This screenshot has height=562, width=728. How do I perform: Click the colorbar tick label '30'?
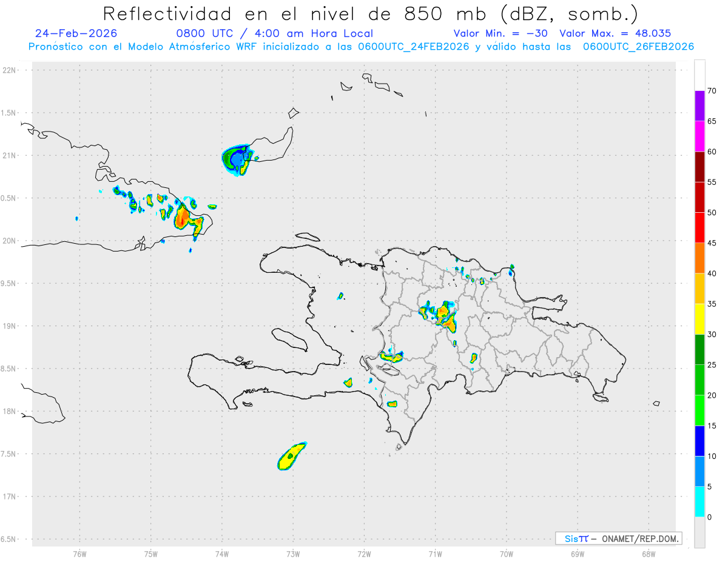712,335
